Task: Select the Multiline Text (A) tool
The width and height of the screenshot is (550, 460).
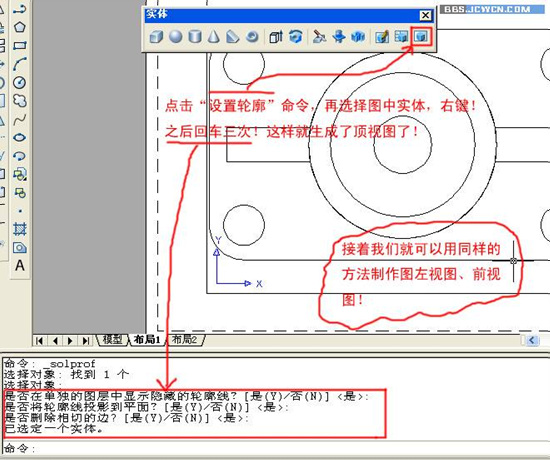Action: pyautogui.click(x=20, y=266)
